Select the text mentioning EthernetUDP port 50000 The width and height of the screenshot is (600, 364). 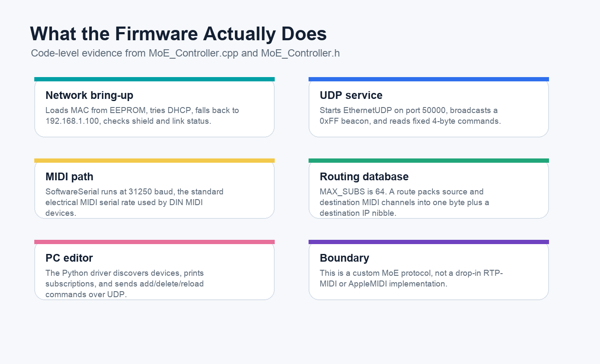tap(410, 116)
